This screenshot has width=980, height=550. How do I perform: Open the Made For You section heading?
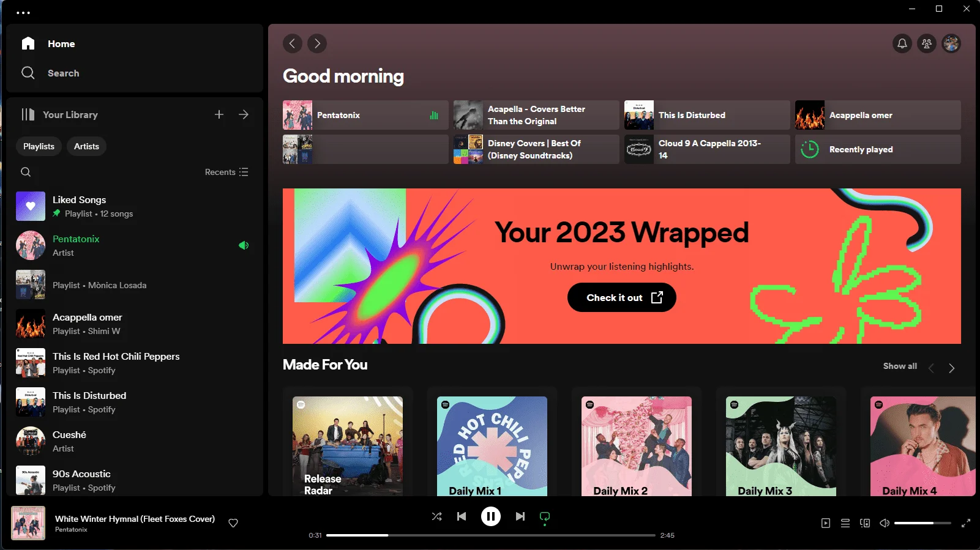(325, 365)
